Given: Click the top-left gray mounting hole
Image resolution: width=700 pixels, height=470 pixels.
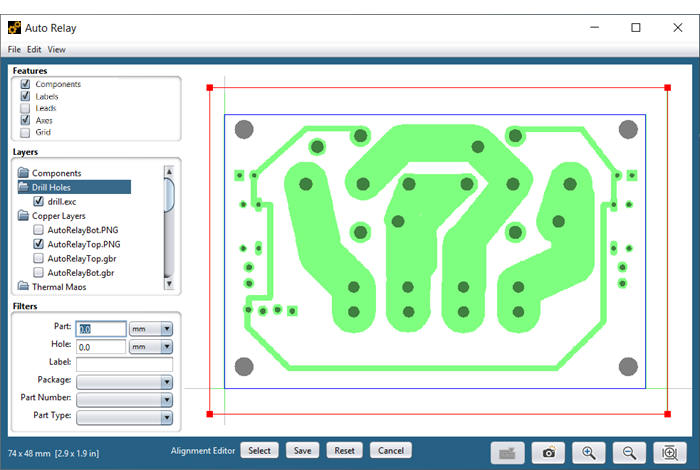Looking at the screenshot, I should coord(244,129).
